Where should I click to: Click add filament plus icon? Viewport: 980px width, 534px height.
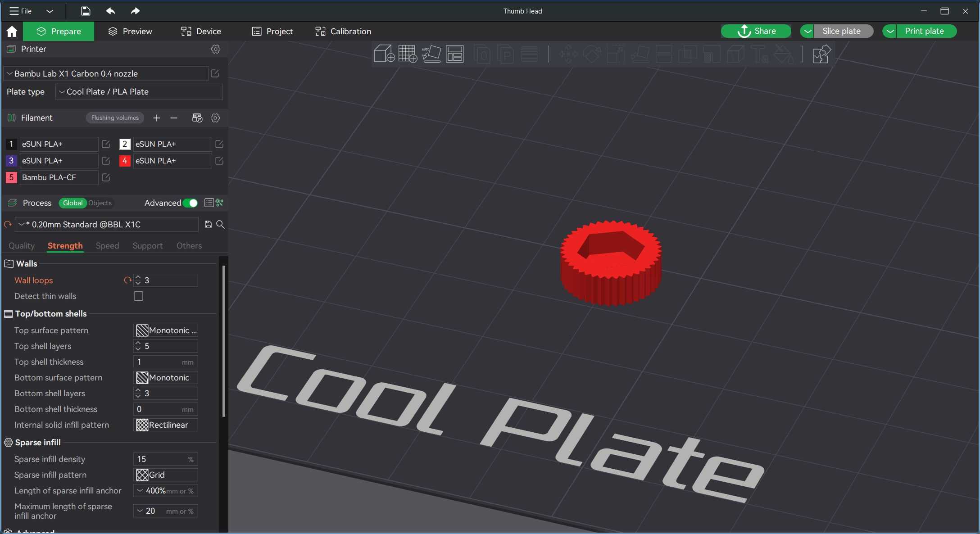click(156, 118)
